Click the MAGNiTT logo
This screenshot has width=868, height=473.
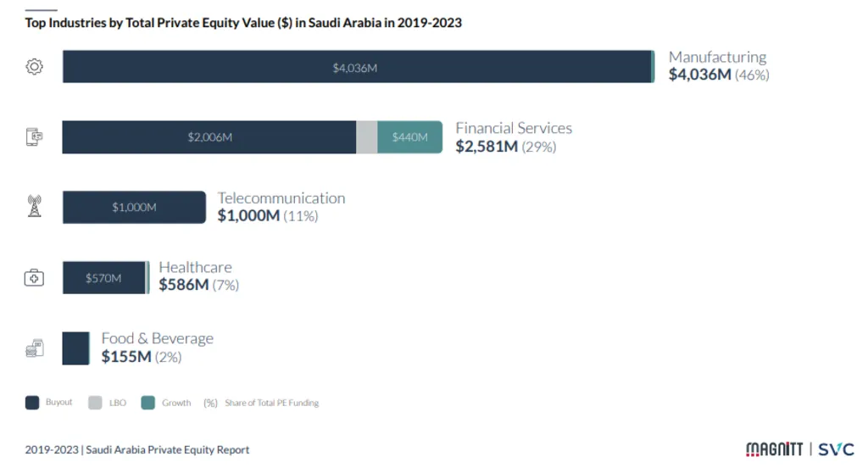tap(773, 449)
